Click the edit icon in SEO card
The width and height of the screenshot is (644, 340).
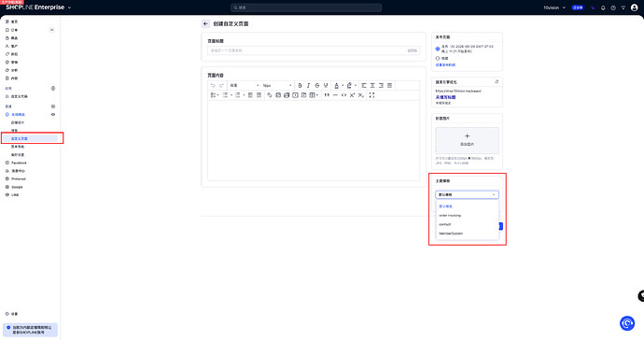tap(497, 82)
